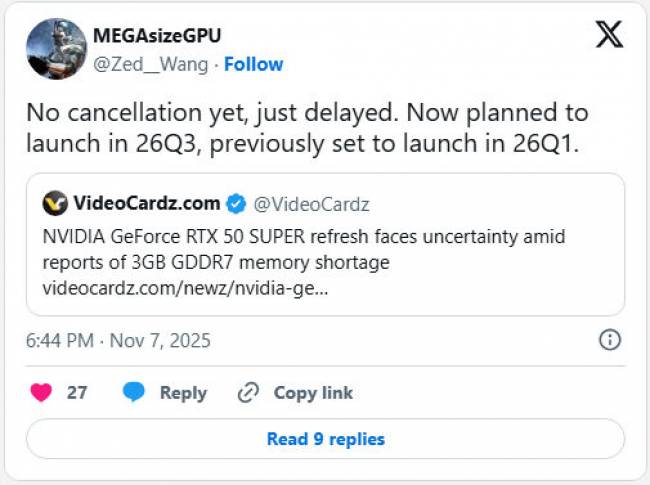Click the MEGAsizeGPU profile avatar
Screen dimensions: 650x485
(x=56, y=49)
